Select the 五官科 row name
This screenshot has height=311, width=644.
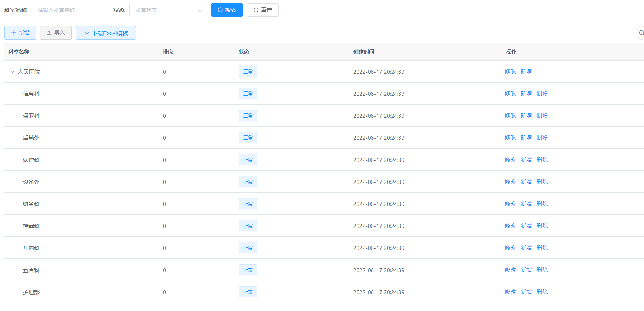(31, 270)
